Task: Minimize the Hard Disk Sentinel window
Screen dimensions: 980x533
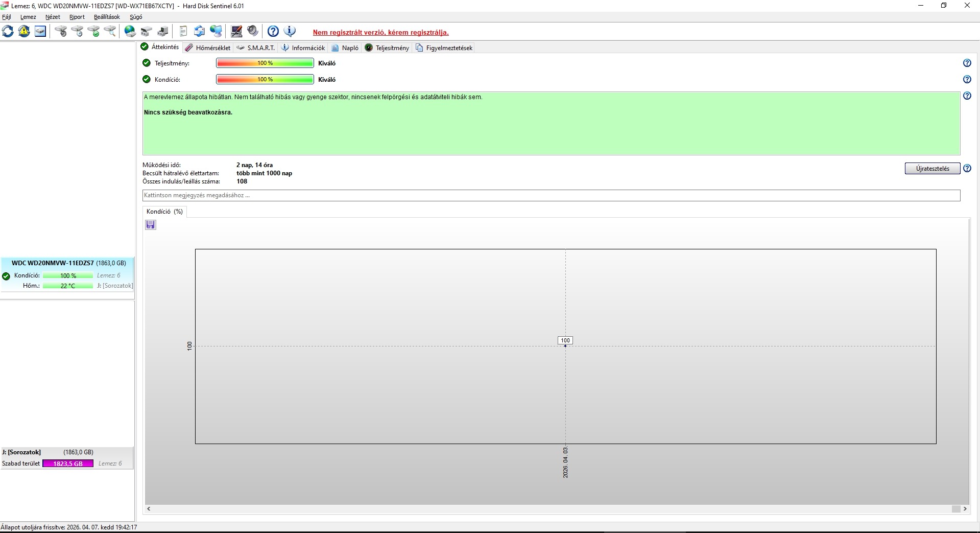Action: [921, 6]
